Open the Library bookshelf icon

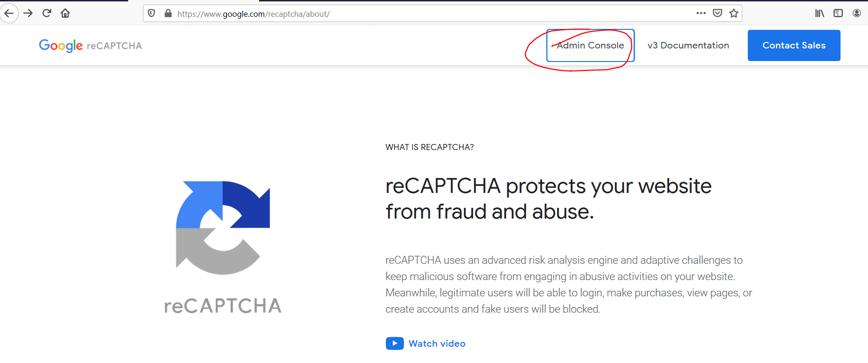point(820,13)
